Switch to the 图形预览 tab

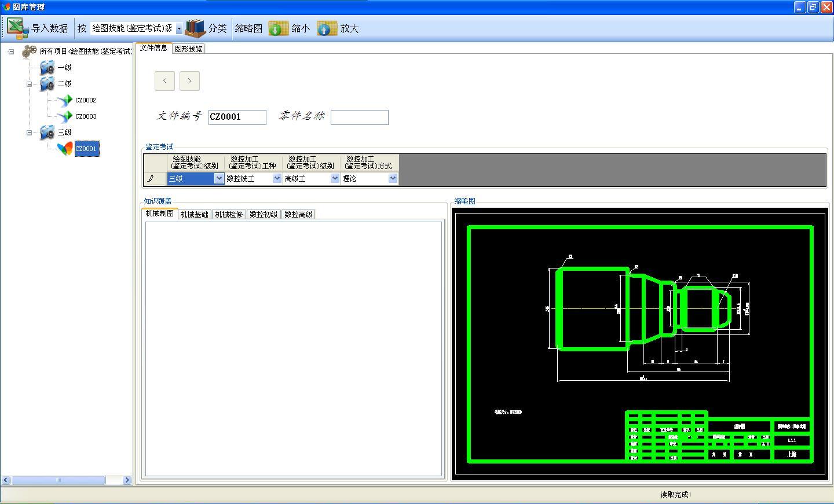point(189,49)
